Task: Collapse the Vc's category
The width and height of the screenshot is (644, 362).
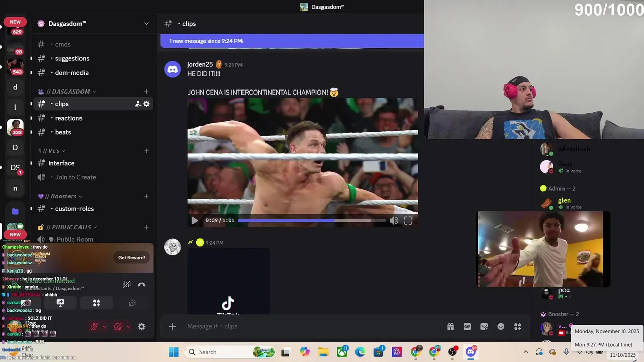Action: pos(51,151)
